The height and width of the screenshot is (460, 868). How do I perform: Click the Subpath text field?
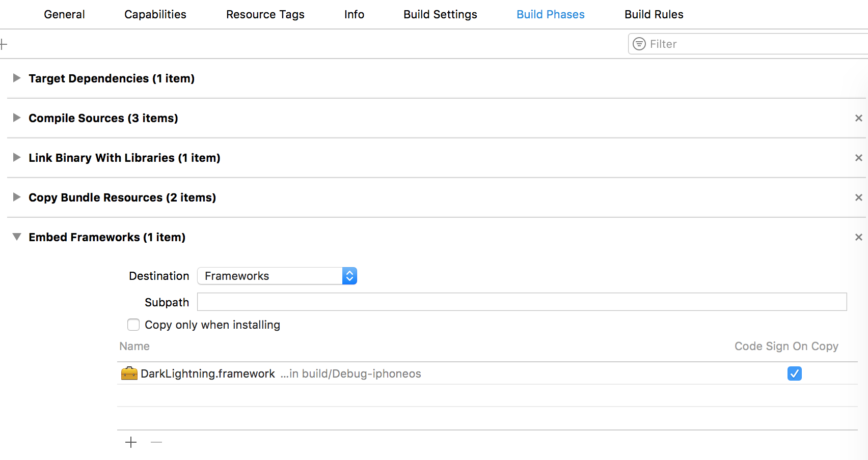point(522,302)
